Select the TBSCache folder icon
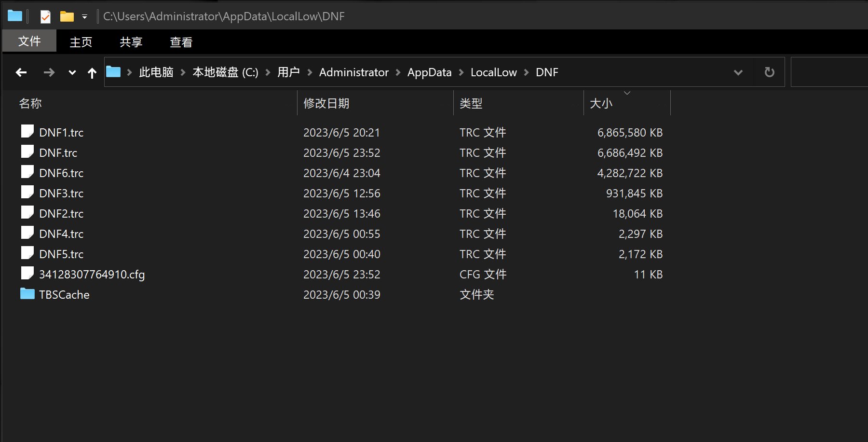The image size is (868, 442). coord(27,293)
